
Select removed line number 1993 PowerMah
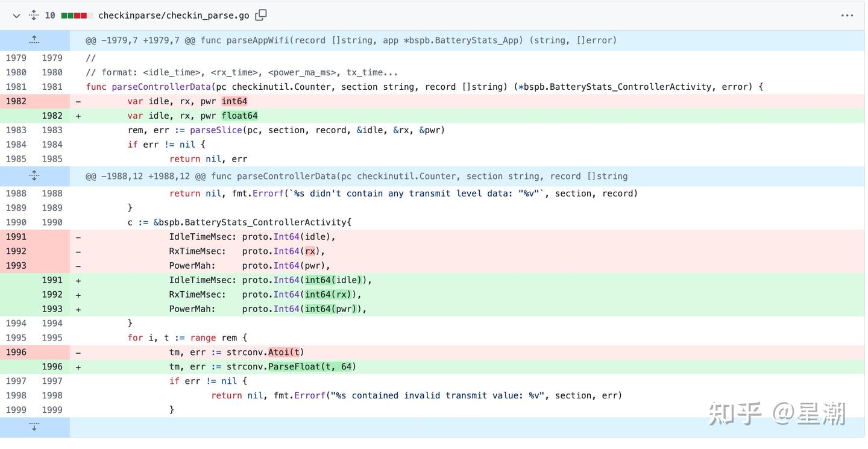[16, 265]
